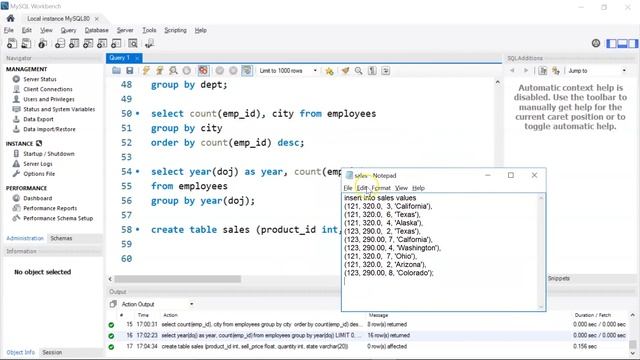This screenshot has width=640, height=360.
Task: Toggle invisible characters display icon
Action: click(x=372, y=71)
